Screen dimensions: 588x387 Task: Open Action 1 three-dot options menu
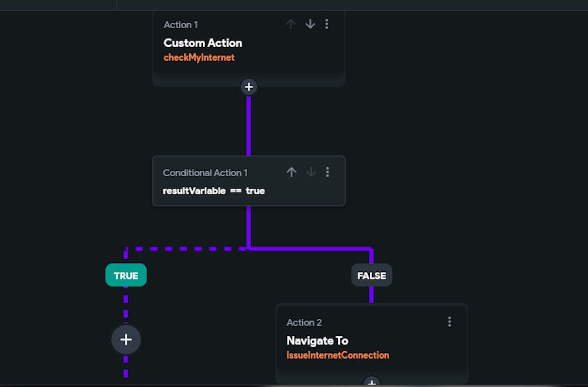coord(327,24)
